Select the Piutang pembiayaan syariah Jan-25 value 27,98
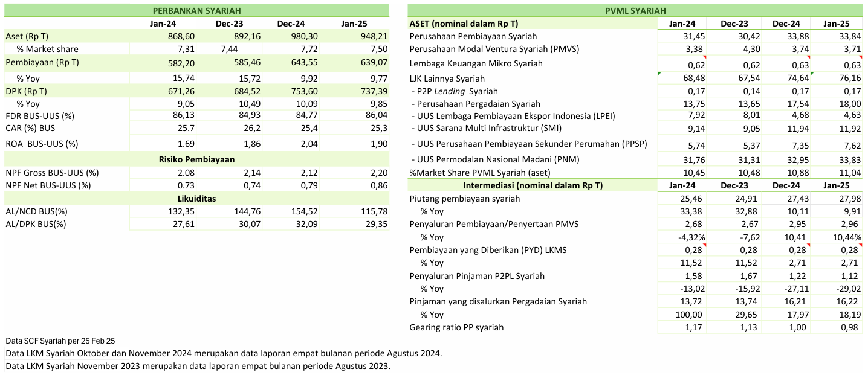 [848, 198]
